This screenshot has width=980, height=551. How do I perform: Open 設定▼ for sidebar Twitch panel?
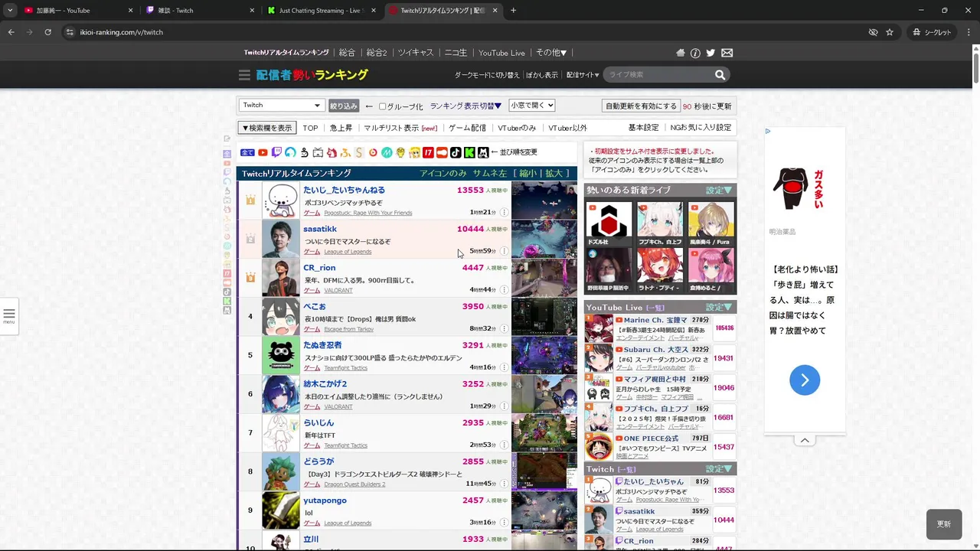(x=719, y=469)
